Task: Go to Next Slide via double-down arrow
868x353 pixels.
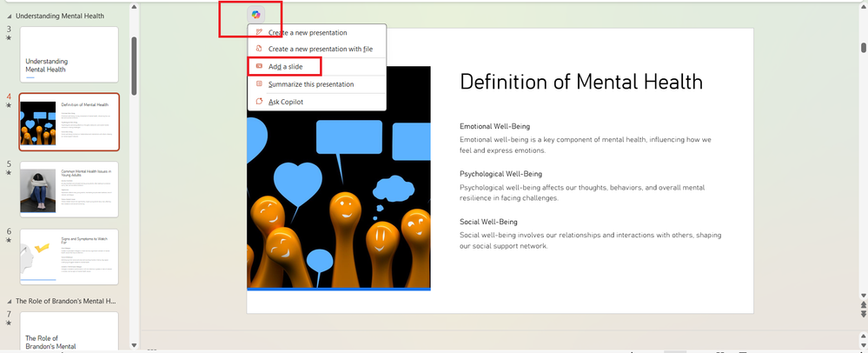Action: point(864,314)
